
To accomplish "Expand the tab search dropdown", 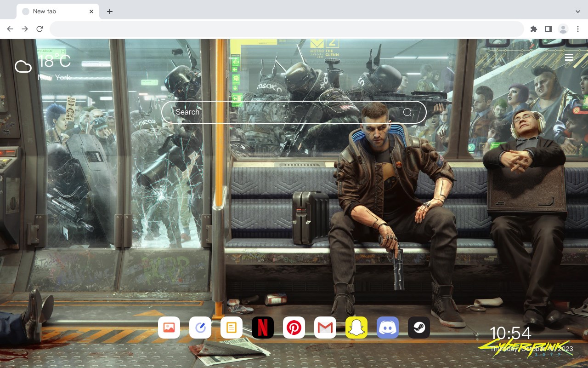I will coord(578,11).
